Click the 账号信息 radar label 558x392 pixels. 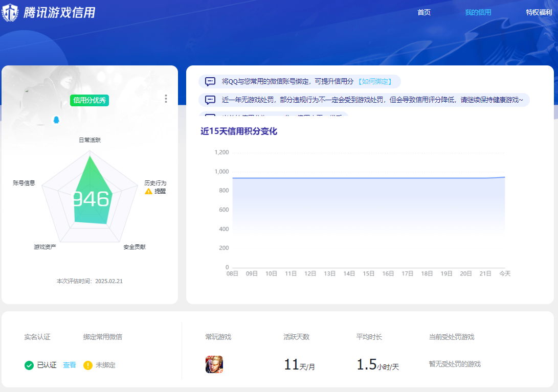point(24,183)
